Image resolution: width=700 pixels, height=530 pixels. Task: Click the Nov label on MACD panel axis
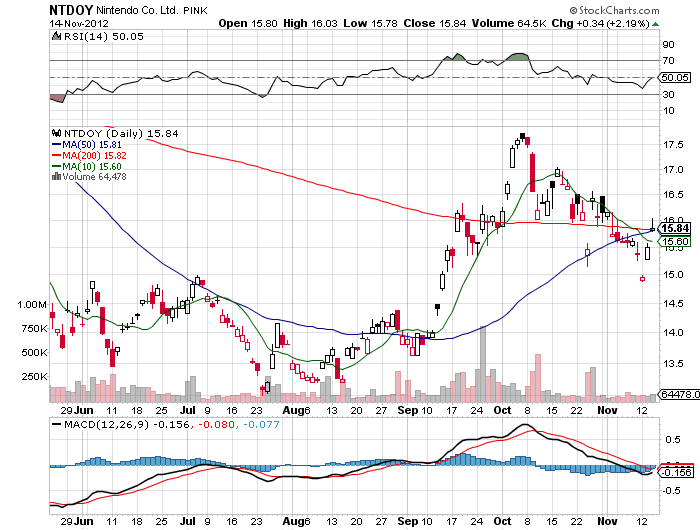(607, 521)
